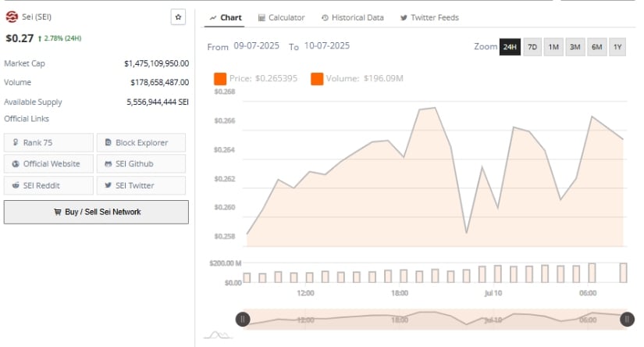
Task: Toggle the Volume series legend swatch
Action: [317, 78]
